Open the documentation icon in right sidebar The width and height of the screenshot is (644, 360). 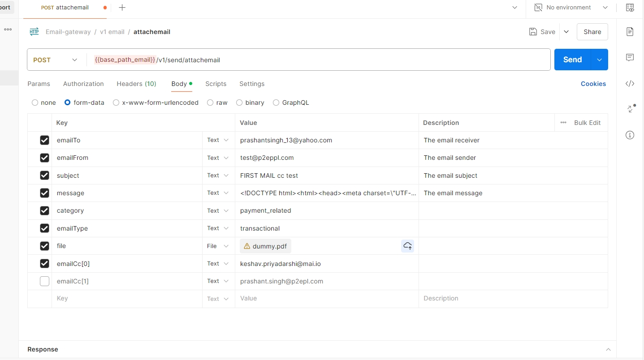[x=630, y=31]
